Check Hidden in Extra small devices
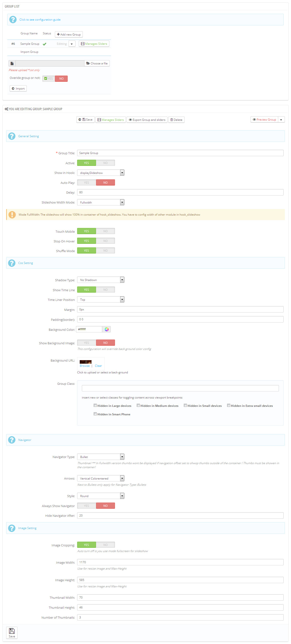The image size is (291, 644). (x=228, y=405)
